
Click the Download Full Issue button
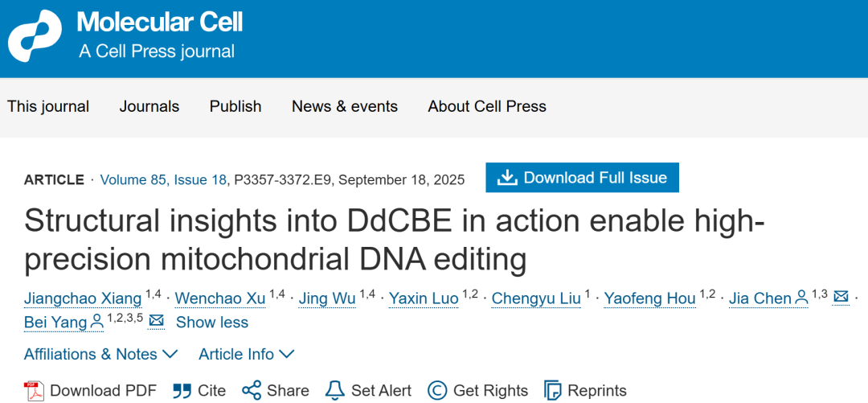(x=582, y=178)
